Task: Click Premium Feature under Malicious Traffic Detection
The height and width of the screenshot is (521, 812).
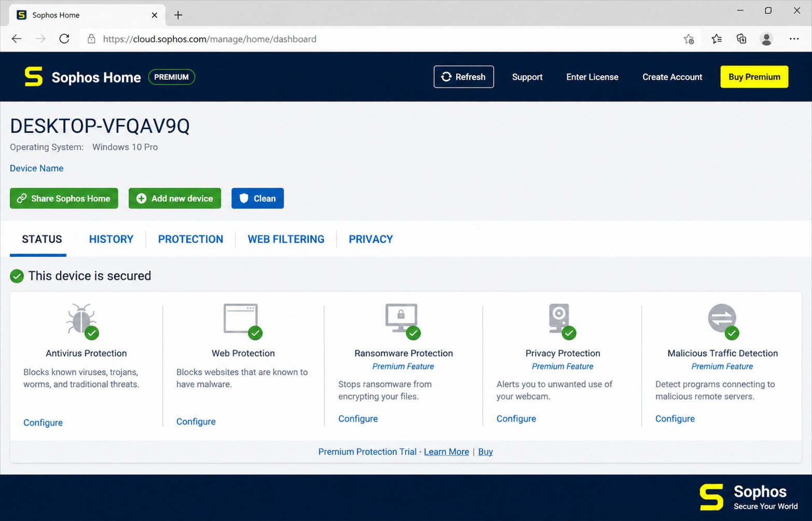Action: 722,366
